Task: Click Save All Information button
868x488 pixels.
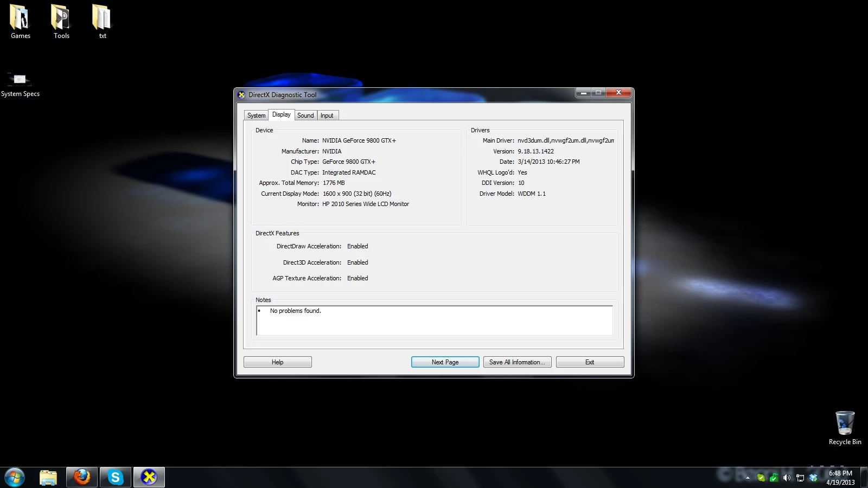Action: (517, 362)
